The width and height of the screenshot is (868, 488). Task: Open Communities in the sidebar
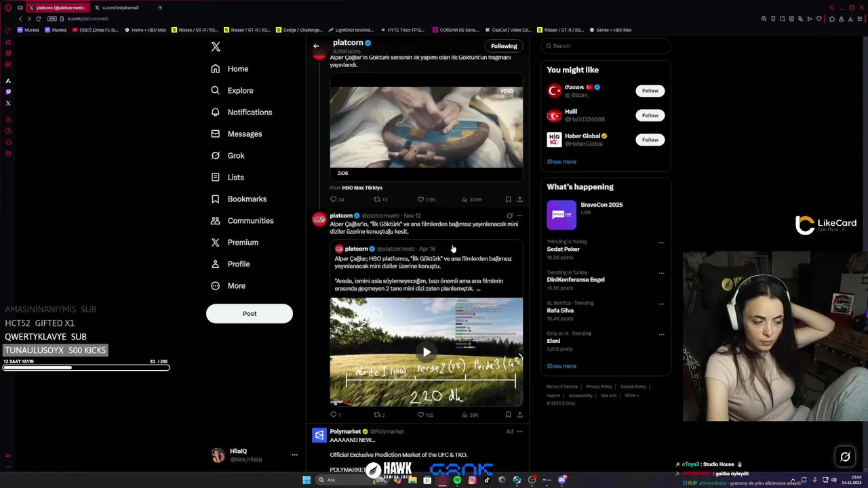tap(242, 221)
